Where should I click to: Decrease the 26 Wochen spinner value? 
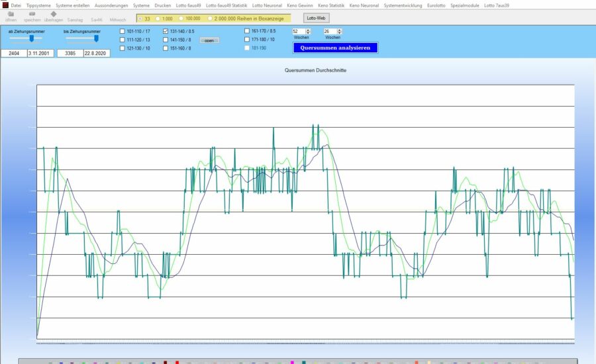click(340, 33)
